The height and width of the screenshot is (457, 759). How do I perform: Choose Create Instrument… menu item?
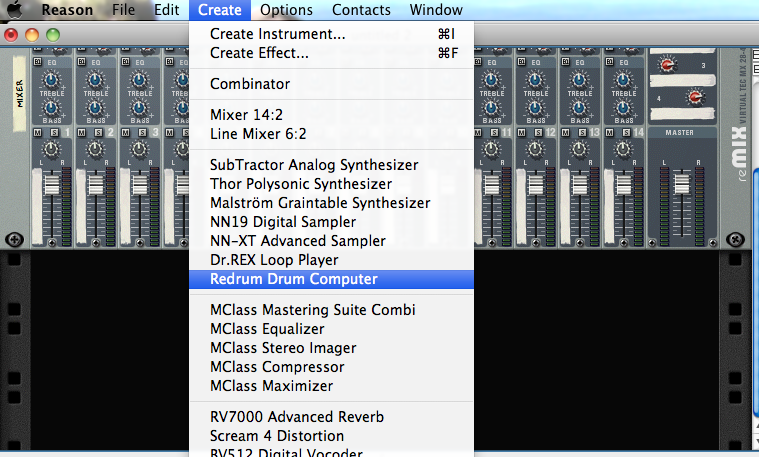coord(332,34)
